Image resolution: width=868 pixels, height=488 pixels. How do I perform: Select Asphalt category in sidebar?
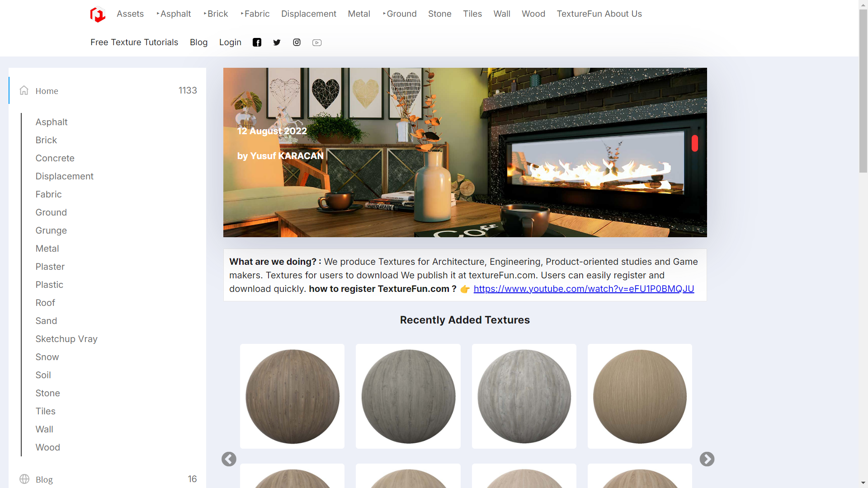(52, 122)
